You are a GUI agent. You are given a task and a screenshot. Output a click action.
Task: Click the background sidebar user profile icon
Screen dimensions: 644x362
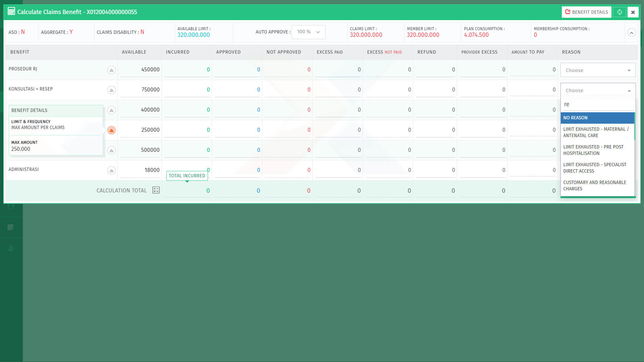pos(11,248)
